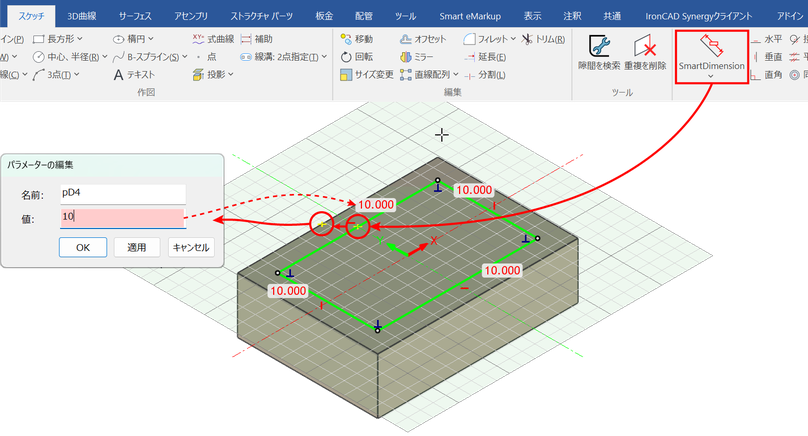This screenshot has height=436, width=808.
Task: Open the 板金 ribbon tab
Action: tap(324, 16)
